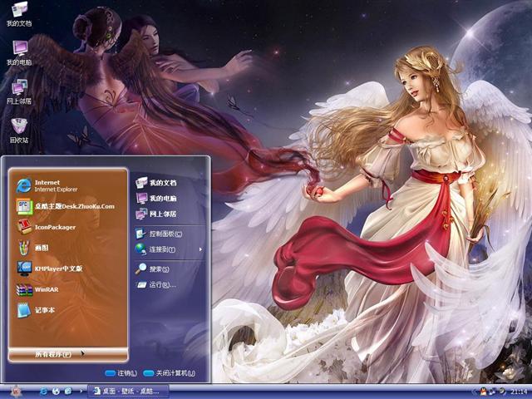Click third quick launch icon on taskbar
This screenshot has height=399, width=532.
[68, 392]
